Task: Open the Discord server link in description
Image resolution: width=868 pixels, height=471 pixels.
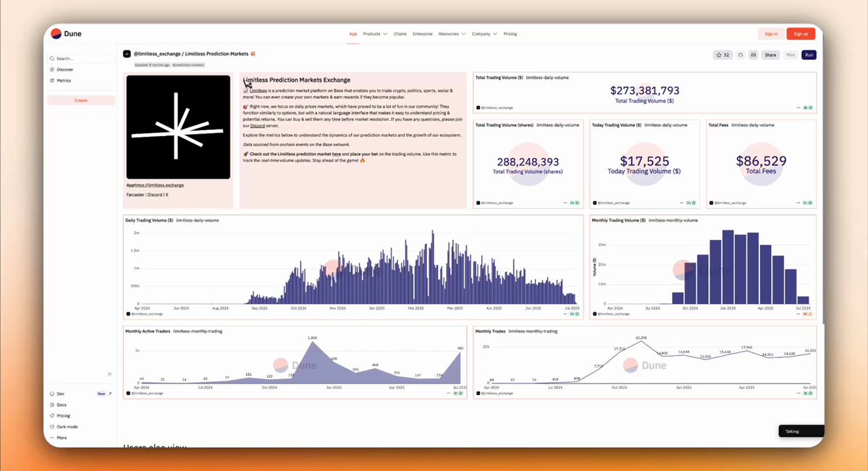Action: (258, 126)
